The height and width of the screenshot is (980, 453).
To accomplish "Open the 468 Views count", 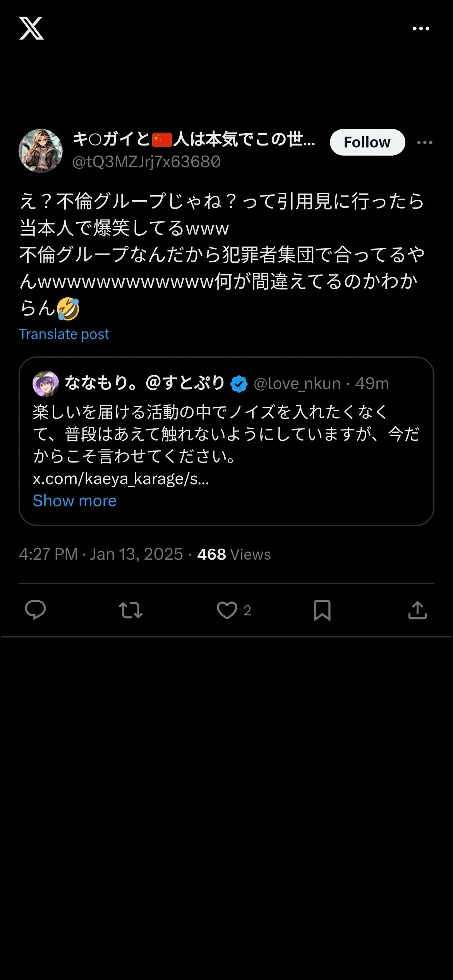I will (x=234, y=554).
